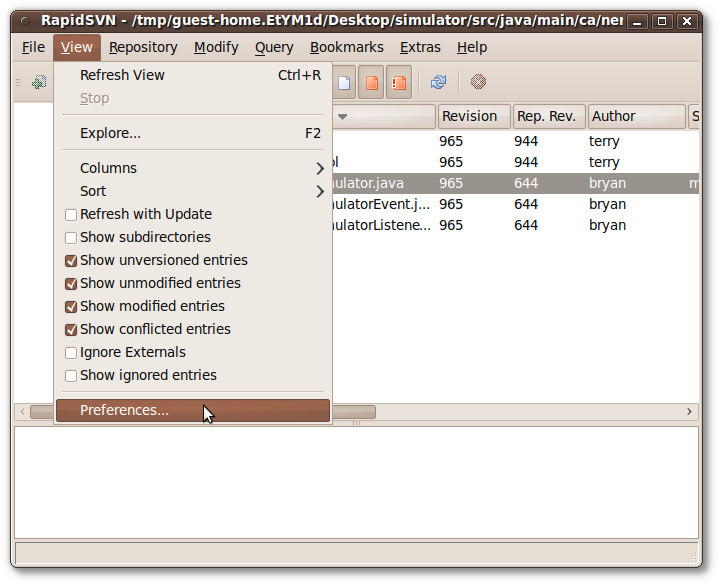The width and height of the screenshot is (720, 585).
Task: Click the sort arrow in name column header
Action: 342,117
